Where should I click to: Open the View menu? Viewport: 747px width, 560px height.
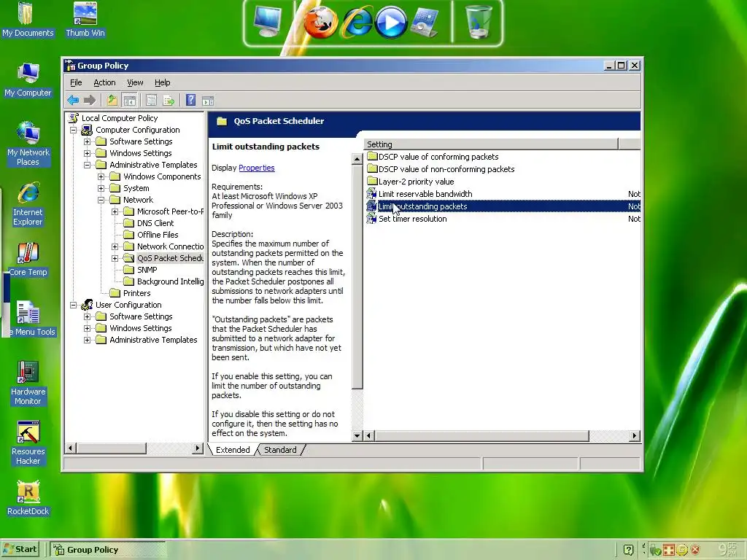click(135, 82)
